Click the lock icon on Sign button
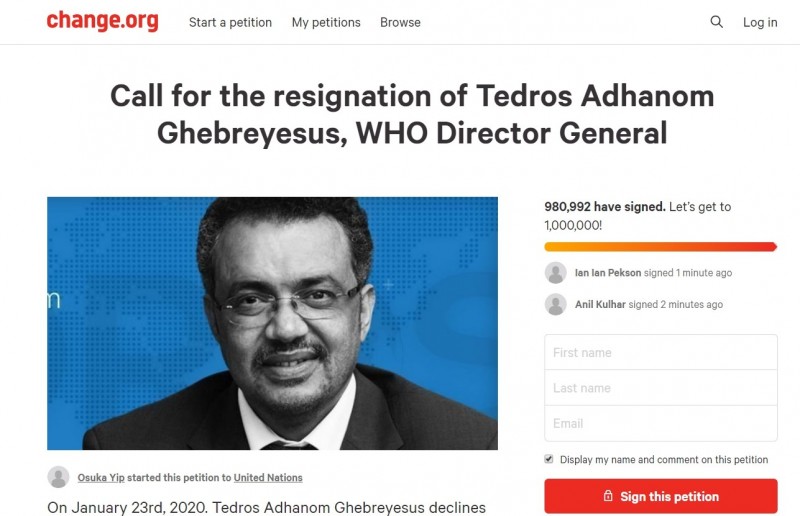This screenshot has height=516, width=800. (x=608, y=496)
